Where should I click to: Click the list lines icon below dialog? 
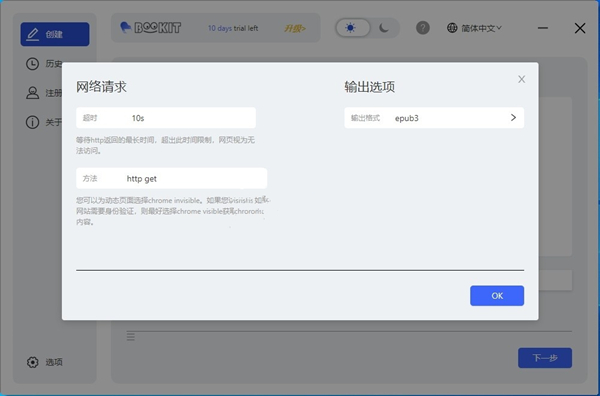pos(130,336)
